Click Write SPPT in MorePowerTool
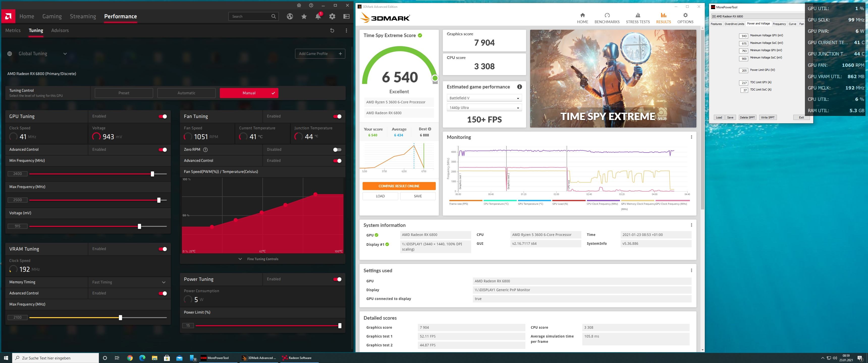Screen dimensions: 868x363 click(x=768, y=117)
